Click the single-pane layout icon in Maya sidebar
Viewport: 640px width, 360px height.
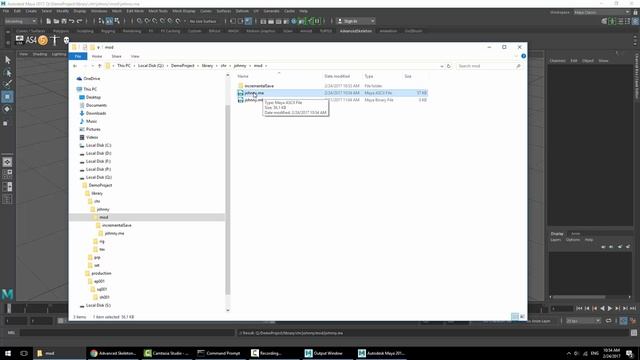click(x=7, y=162)
